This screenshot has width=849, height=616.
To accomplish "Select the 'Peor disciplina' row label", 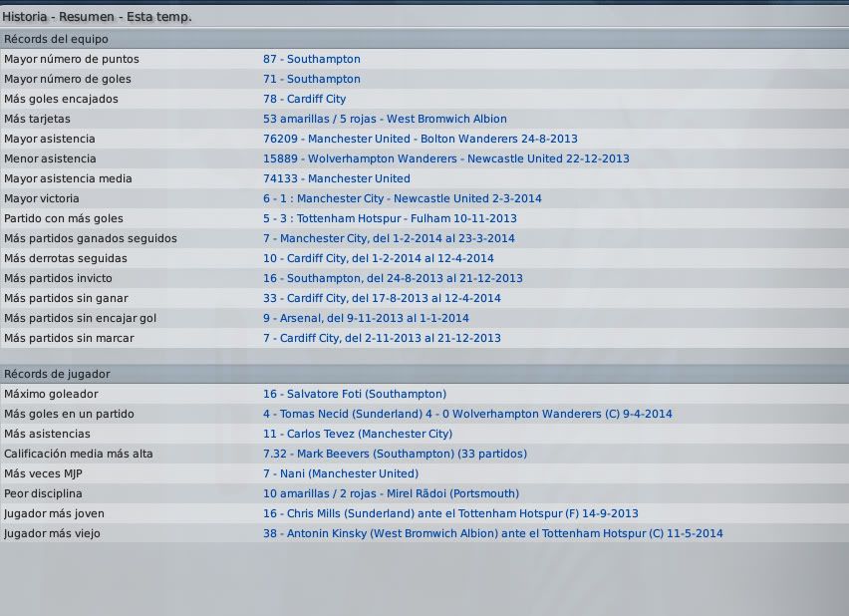I will point(43,494).
